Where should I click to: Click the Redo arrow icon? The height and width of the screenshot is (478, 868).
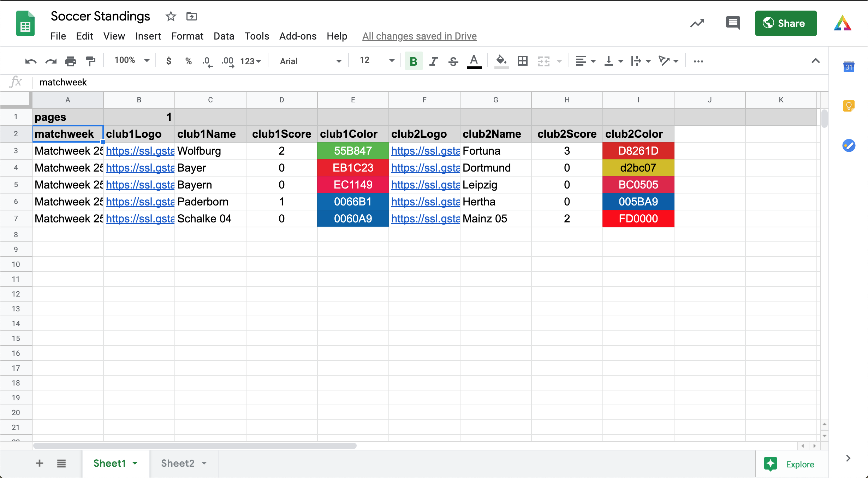51,61
